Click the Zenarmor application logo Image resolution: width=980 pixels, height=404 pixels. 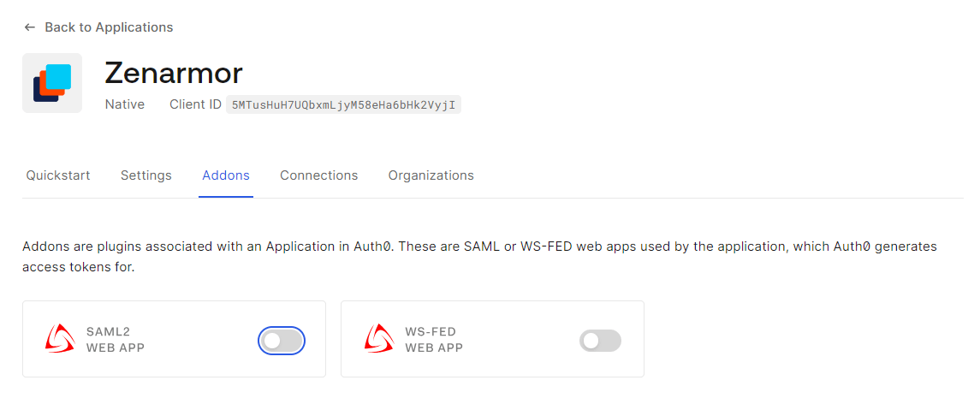[x=52, y=83]
